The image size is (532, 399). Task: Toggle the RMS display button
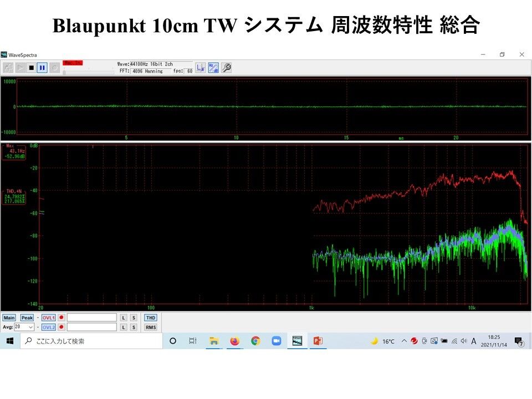coord(151,327)
